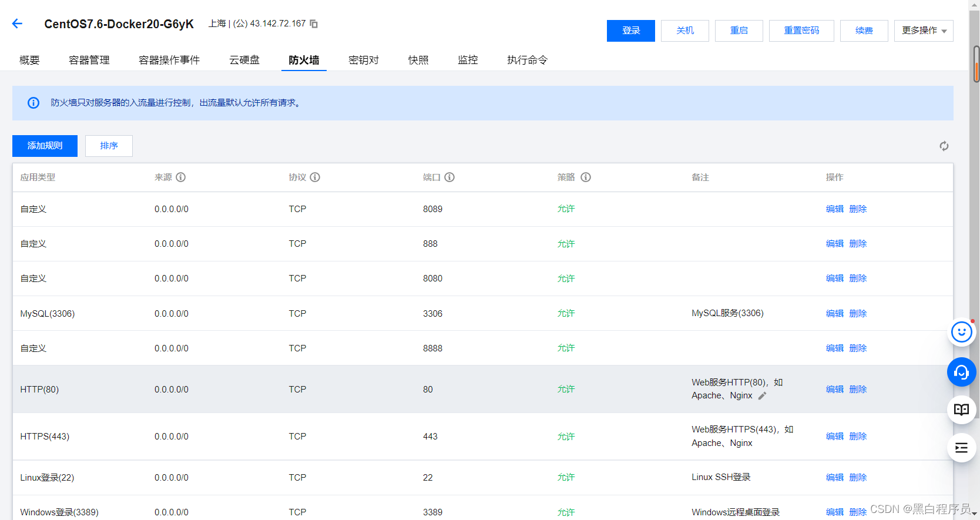Click the blue 登录 button
This screenshot has width=980, height=520.
tap(631, 31)
